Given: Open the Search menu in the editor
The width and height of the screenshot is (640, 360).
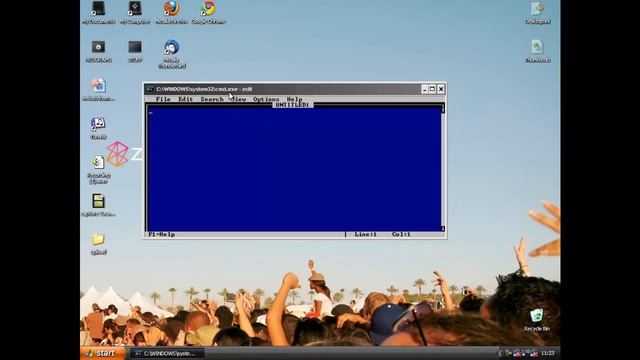Looking at the screenshot, I should [x=212, y=99].
